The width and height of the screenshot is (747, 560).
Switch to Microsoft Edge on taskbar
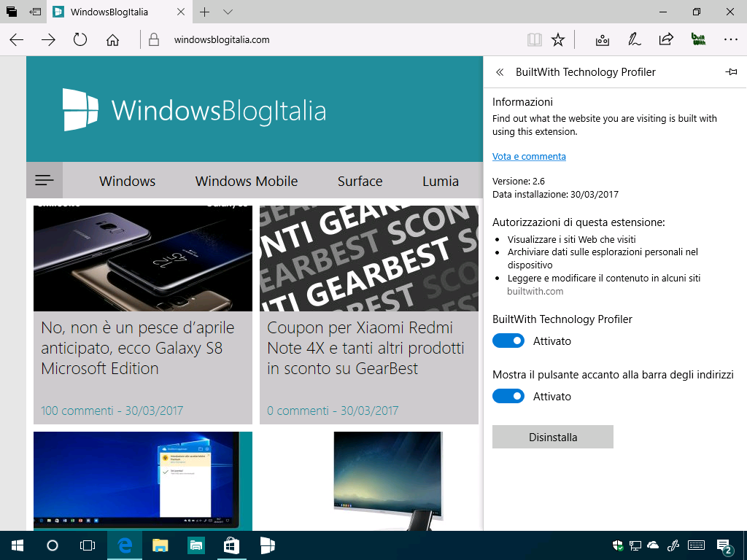click(124, 545)
